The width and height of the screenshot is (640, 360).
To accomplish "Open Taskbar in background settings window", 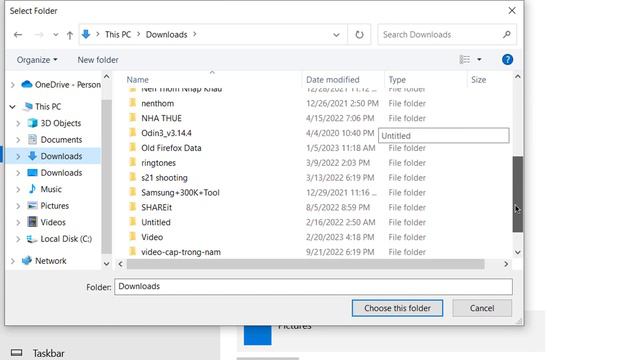I will 38,353.
